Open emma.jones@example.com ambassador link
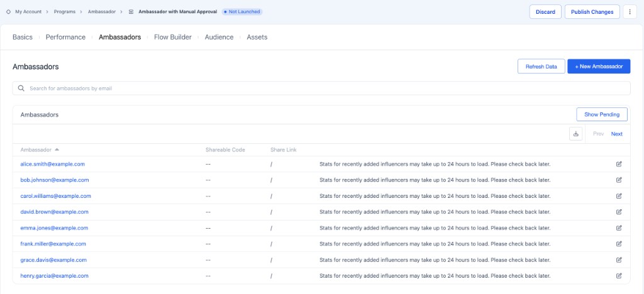This screenshot has height=294, width=644. pyautogui.click(x=54, y=228)
